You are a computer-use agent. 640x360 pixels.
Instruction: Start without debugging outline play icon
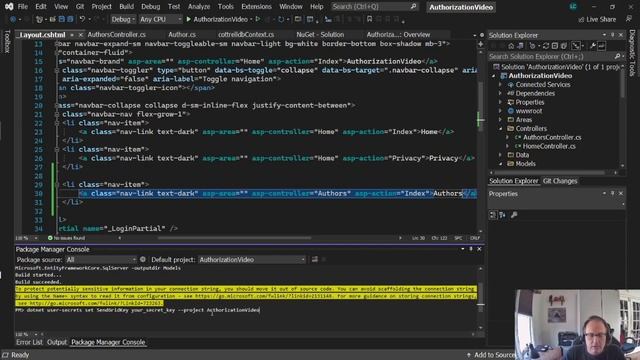pos(258,19)
